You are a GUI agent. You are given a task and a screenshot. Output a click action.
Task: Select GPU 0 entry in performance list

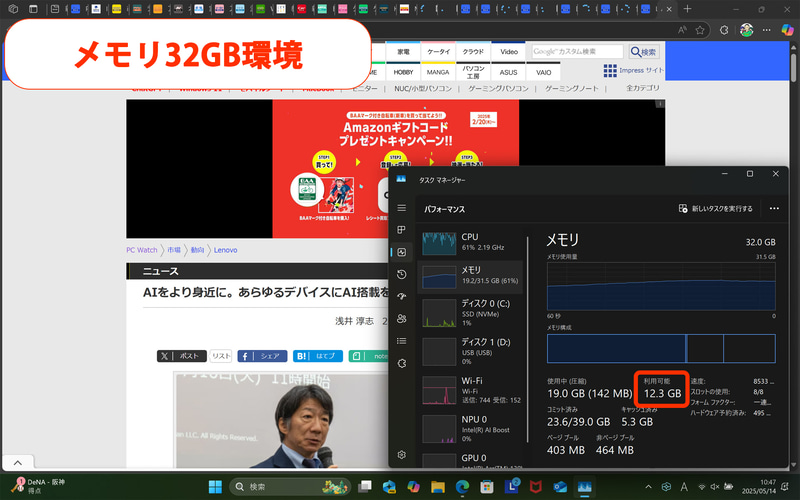coord(471,459)
